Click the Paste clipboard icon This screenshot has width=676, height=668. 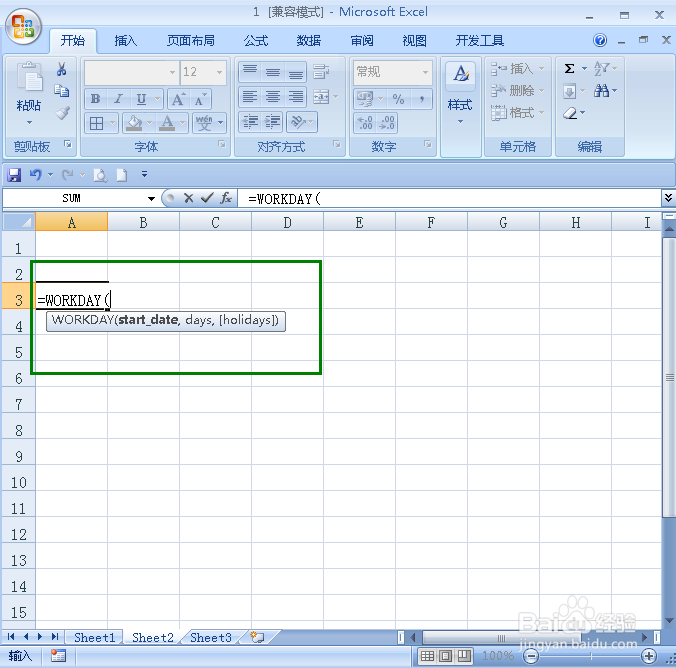tap(29, 77)
